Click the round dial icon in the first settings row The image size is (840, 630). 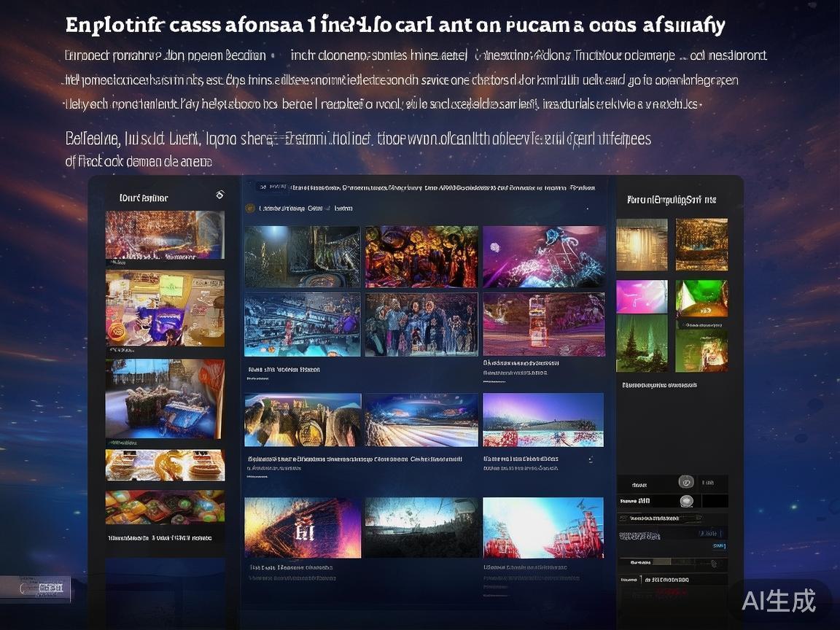[685, 482]
